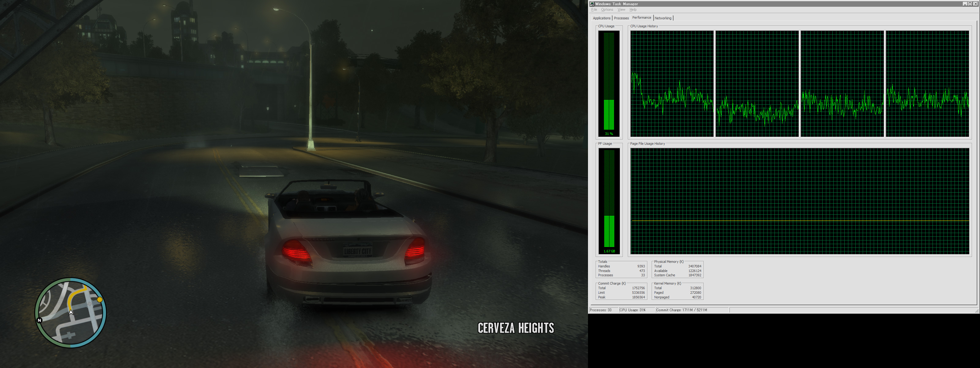Click the Task Manager resize grip corner
Image resolution: width=980 pixels, height=368 pixels.
click(x=976, y=310)
